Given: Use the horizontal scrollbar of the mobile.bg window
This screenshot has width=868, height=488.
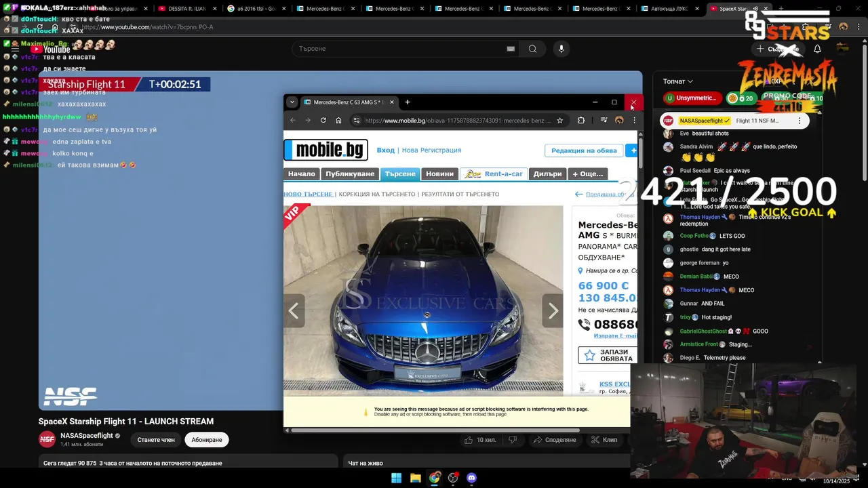Looking at the screenshot, I should coord(435,430).
